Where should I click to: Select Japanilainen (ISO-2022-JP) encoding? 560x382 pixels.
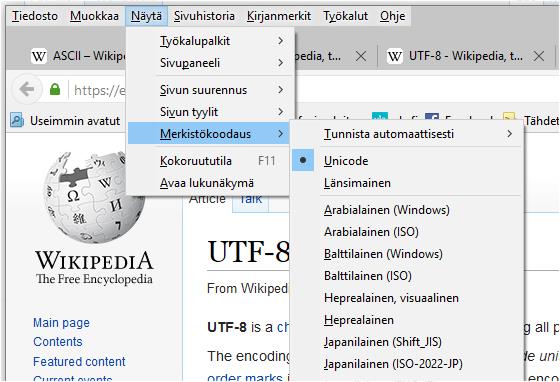pos(406,364)
